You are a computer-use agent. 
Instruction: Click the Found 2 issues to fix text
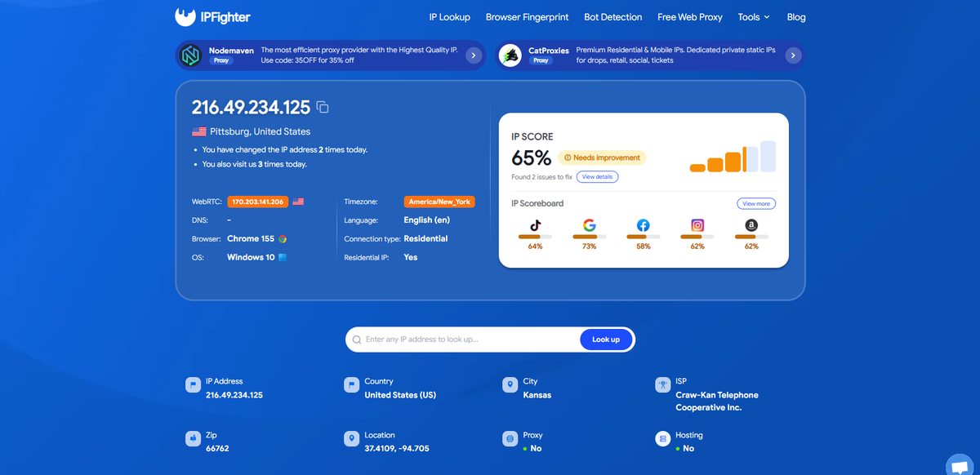pos(541,177)
